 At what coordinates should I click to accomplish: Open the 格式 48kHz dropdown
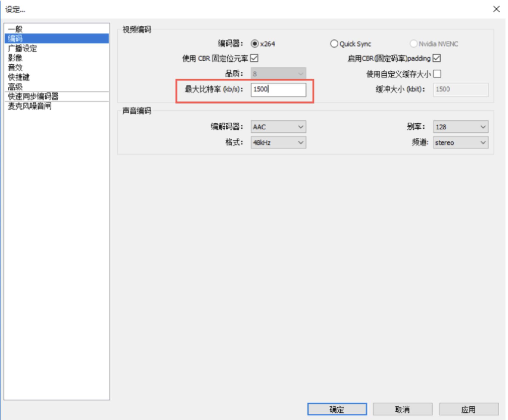278,142
